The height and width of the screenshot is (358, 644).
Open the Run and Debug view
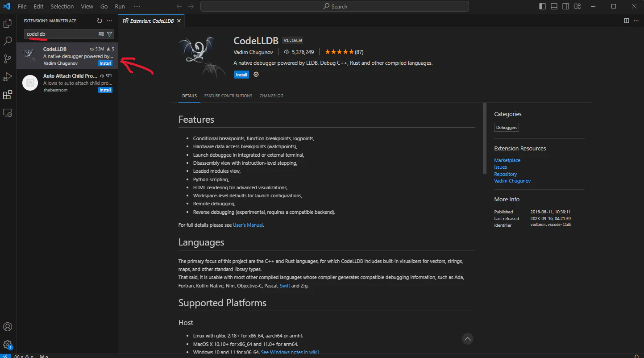pyautogui.click(x=8, y=77)
